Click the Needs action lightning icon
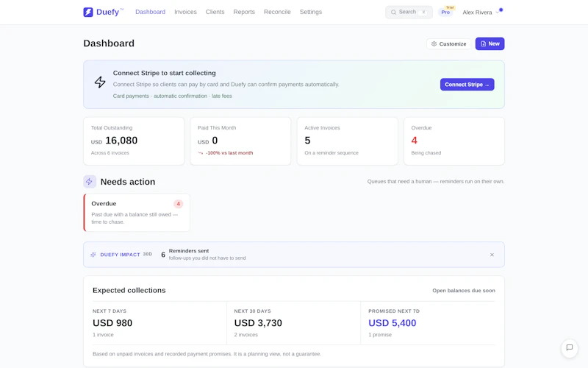This screenshot has height=368, width=588. pyautogui.click(x=89, y=181)
